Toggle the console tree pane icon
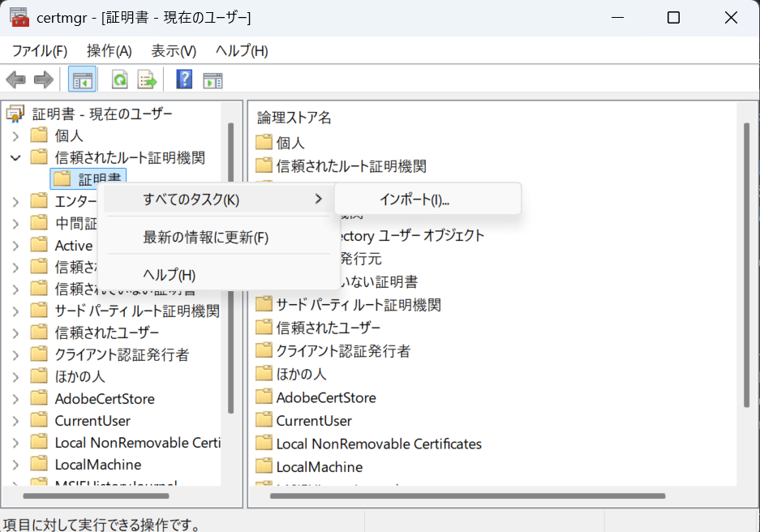Viewport: 760px width, 532px height. pyautogui.click(x=84, y=79)
